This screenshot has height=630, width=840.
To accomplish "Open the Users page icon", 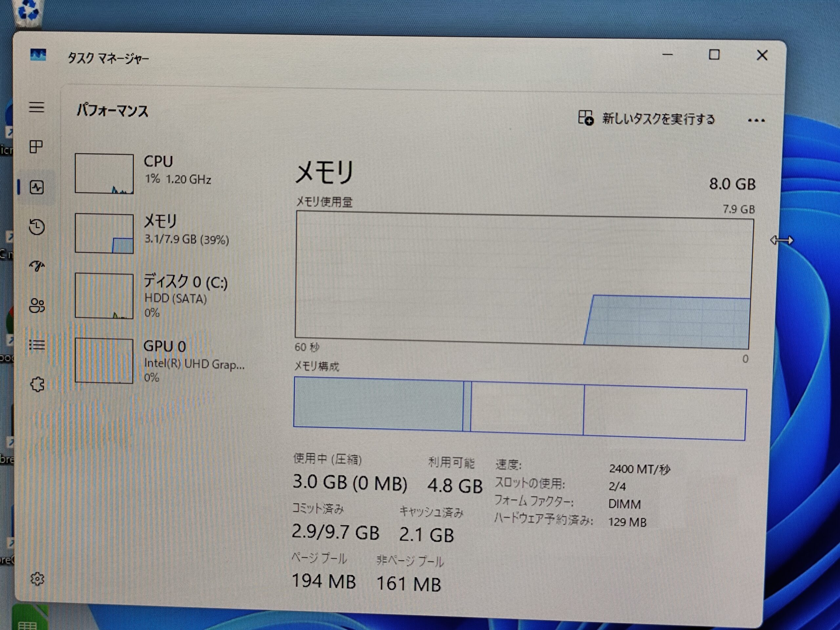I will pyautogui.click(x=37, y=305).
